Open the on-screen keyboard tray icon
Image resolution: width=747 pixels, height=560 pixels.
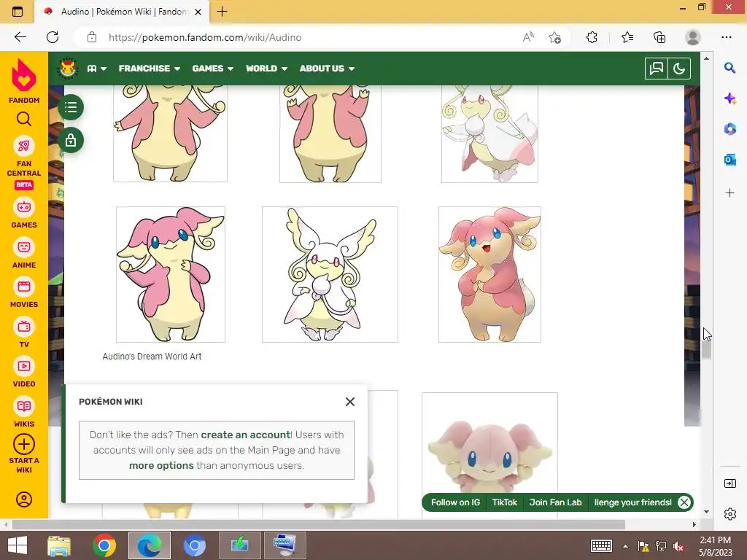pos(601,545)
